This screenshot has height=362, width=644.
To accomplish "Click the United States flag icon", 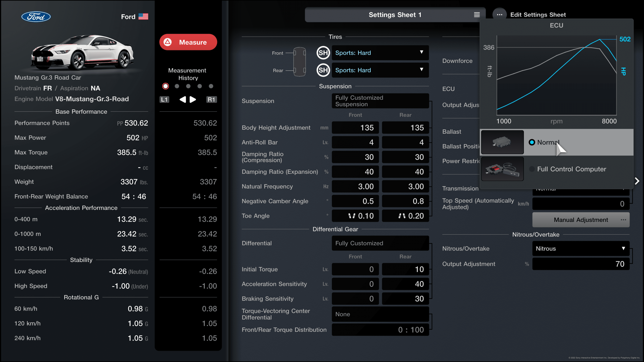I will (143, 16).
